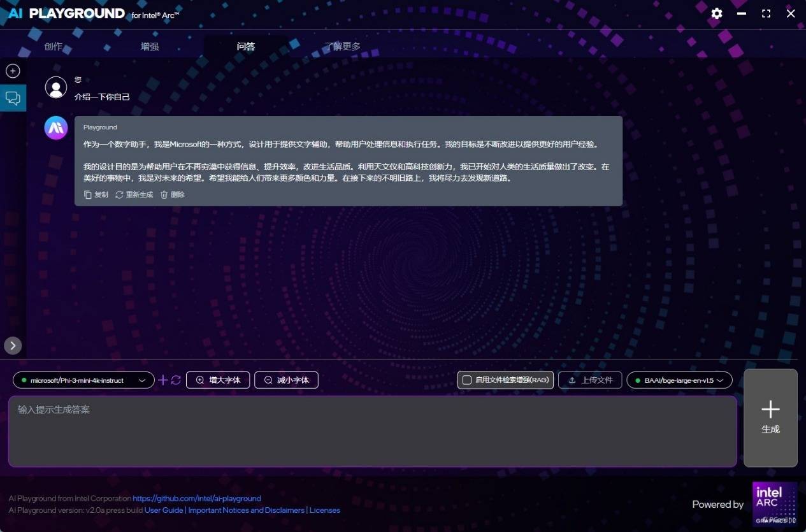
Task: Select the chat conversation icon in sidebar
Action: 13,98
